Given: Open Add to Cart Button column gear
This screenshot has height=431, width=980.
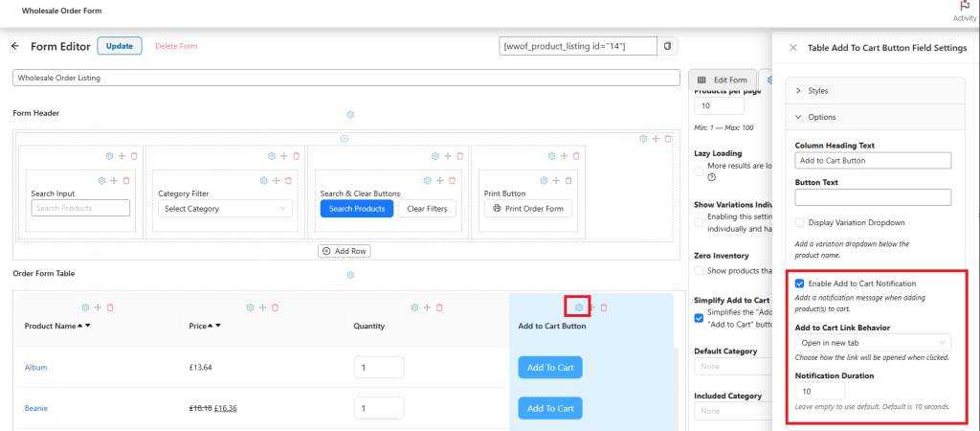Looking at the screenshot, I should (x=579, y=307).
